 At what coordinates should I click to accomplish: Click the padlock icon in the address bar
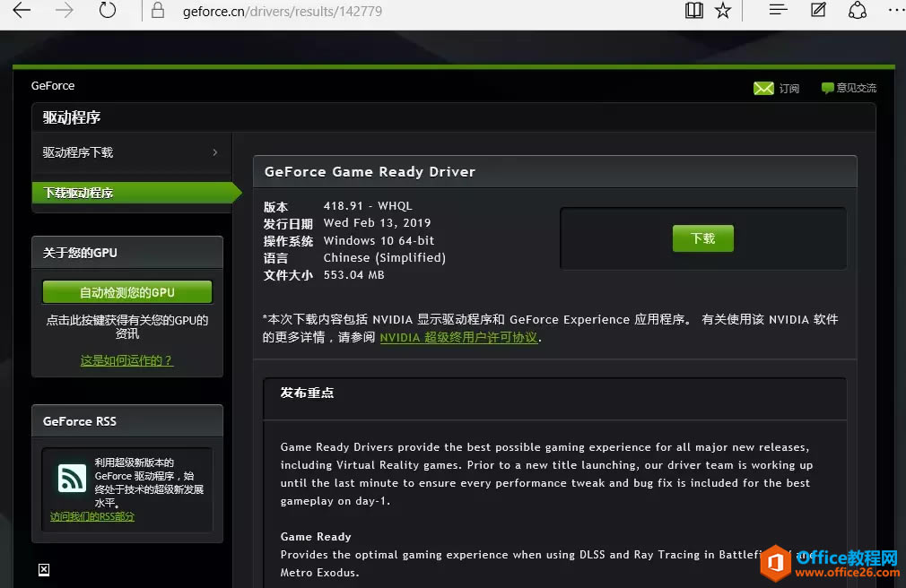click(158, 11)
